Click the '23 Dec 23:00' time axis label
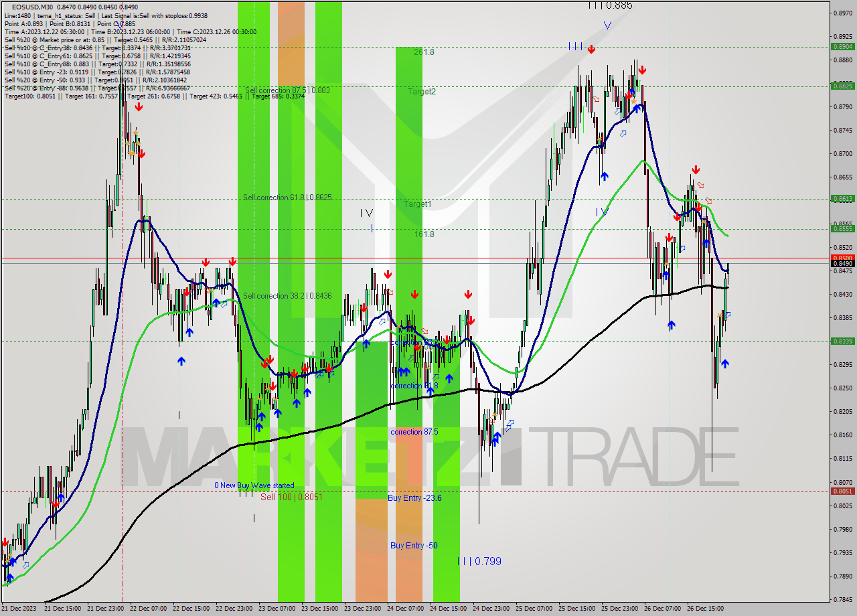857x616 pixels. pos(362,609)
